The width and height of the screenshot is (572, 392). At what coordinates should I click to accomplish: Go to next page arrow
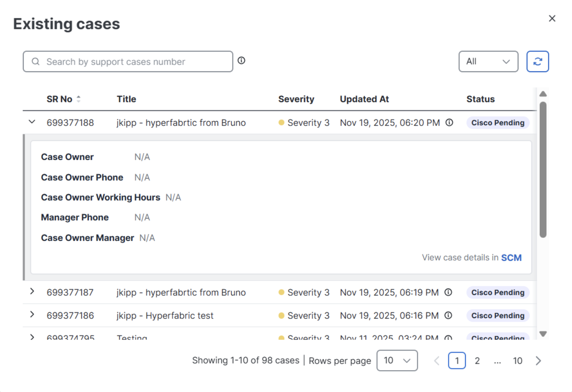[x=538, y=361]
